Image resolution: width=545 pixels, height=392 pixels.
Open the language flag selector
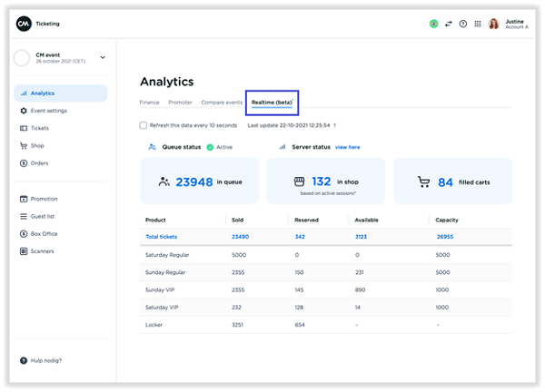point(433,24)
